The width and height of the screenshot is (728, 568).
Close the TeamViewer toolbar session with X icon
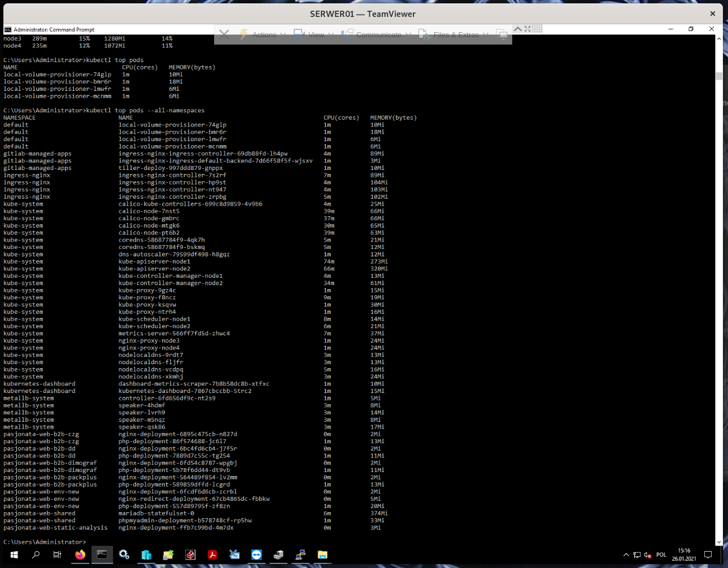pyautogui.click(x=224, y=34)
